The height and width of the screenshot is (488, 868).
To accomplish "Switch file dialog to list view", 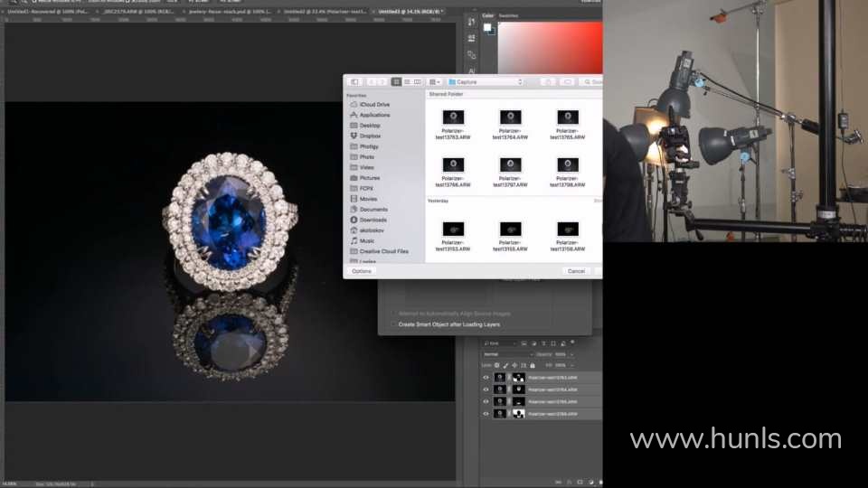I will [x=407, y=82].
